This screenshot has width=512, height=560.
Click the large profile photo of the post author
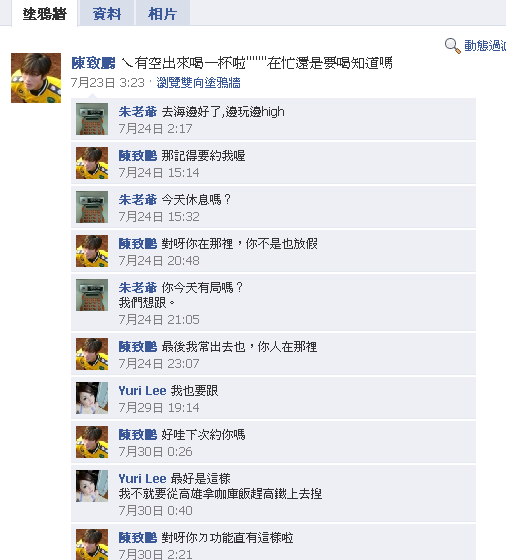pyautogui.click(x=36, y=78)
